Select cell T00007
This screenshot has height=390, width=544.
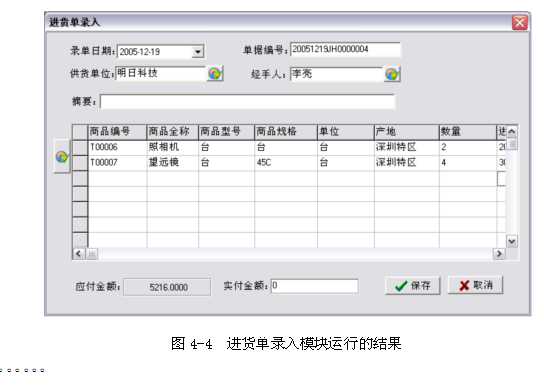118,163
